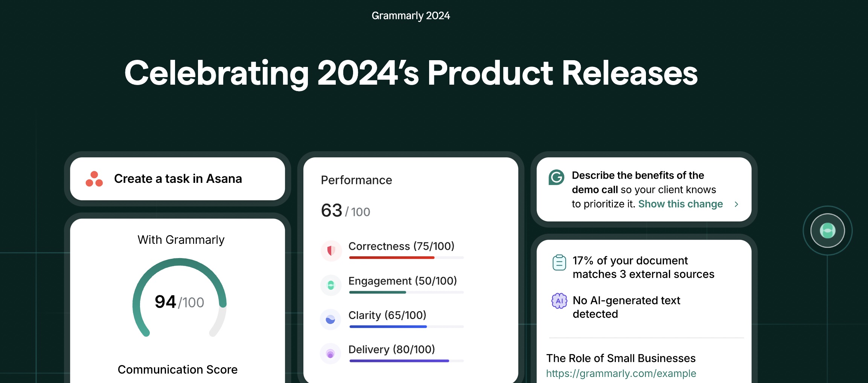Click the Grammarly 2024 header text
Viewport: 868px width, 383px height.
coord(411,16)
